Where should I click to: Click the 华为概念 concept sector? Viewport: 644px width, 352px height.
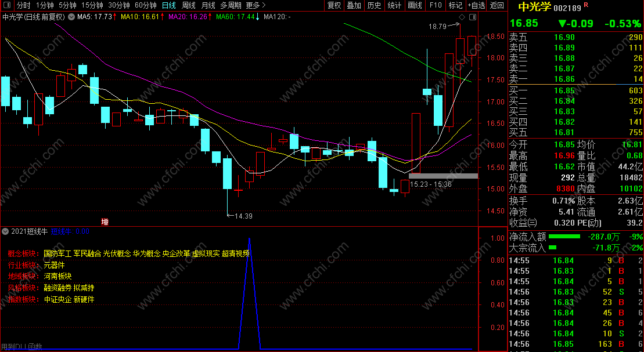click(x=146, y=253)
